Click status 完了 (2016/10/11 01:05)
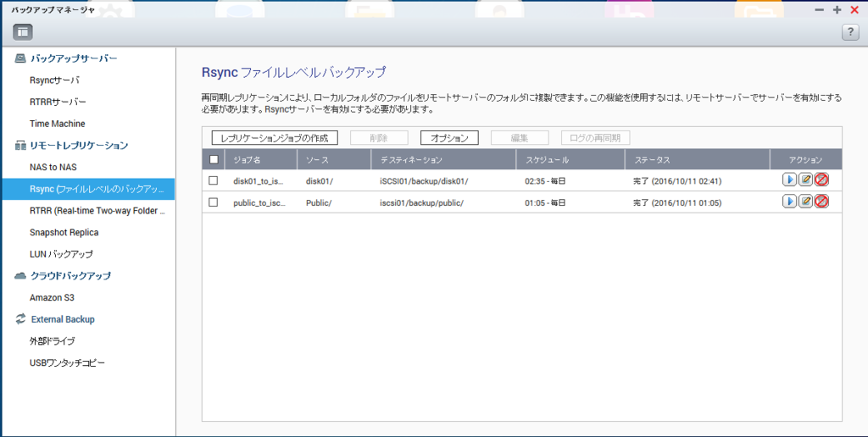This screenshot has width=868, height=437. [x=677, y=203]
